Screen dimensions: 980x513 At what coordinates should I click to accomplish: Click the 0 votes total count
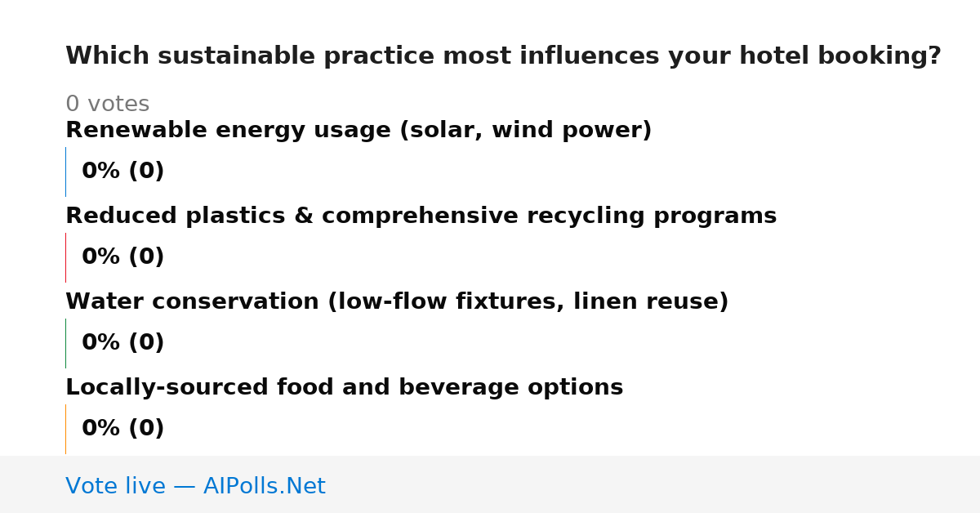point(107,105)
